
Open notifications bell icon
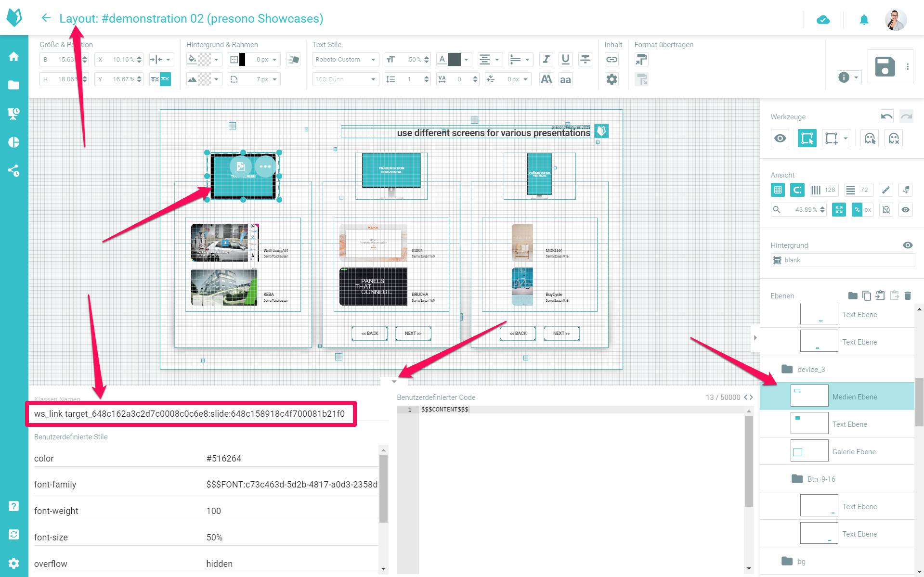point(864,20)
